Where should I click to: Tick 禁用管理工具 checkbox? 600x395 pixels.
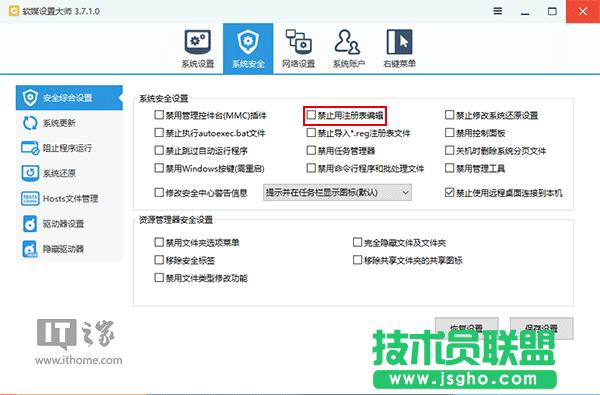pos(450,168)
